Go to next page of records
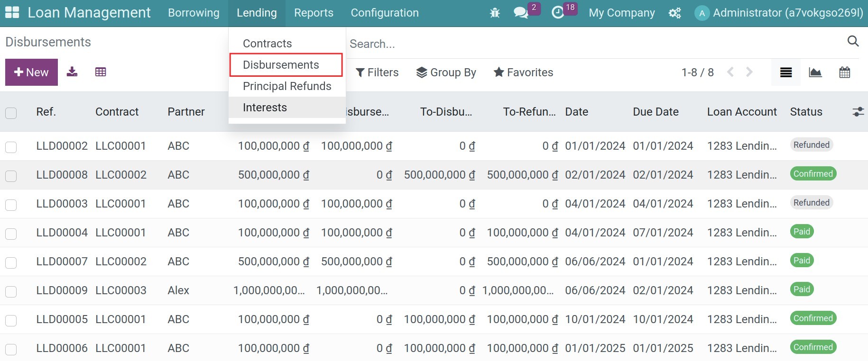Viewport: 868px width, 361px height. click(749, 72)
